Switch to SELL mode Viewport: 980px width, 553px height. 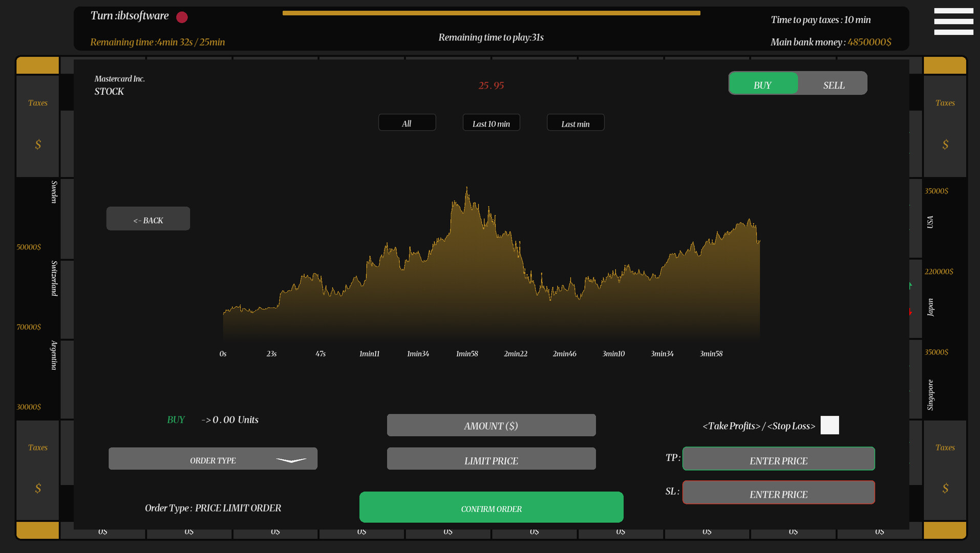[x=834, y=85]
